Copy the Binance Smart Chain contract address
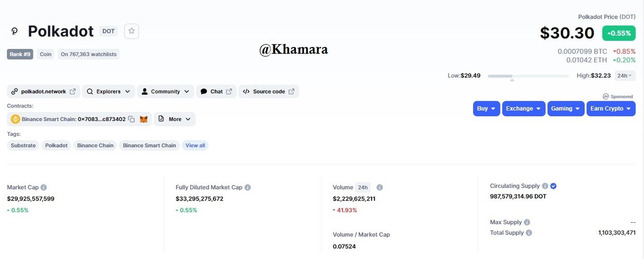 pos(131,119)
